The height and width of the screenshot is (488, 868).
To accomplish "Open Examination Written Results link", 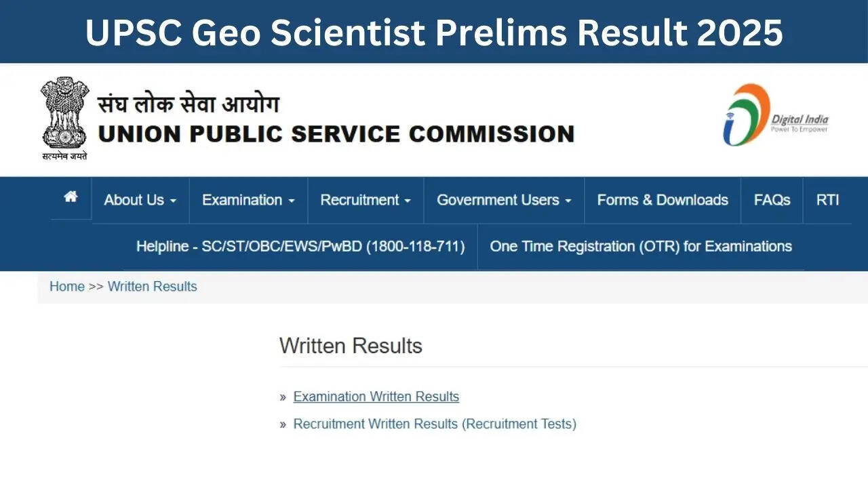I will pyautogui.click(x=376, y=396).
